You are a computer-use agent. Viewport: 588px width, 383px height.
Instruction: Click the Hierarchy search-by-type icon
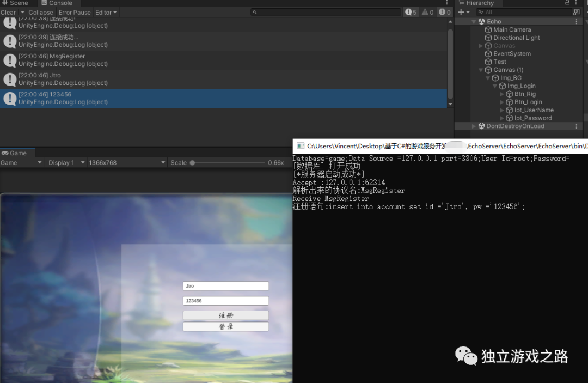[x=577, y=13]
